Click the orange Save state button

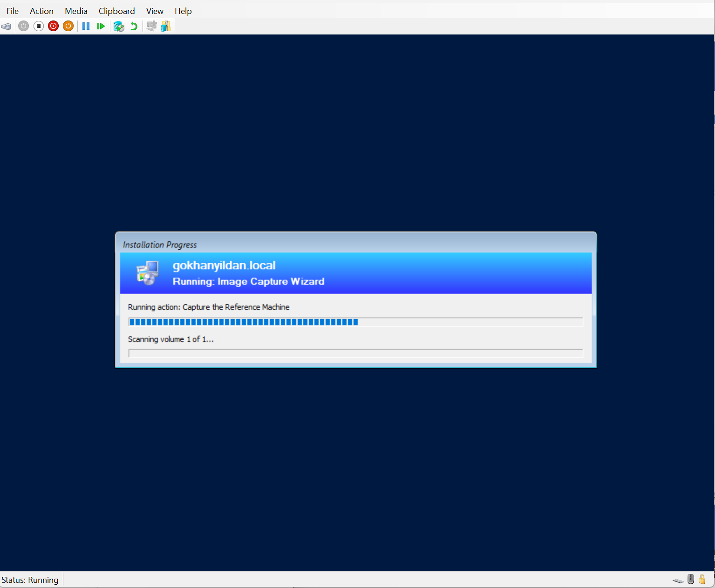tap(68, 26)
